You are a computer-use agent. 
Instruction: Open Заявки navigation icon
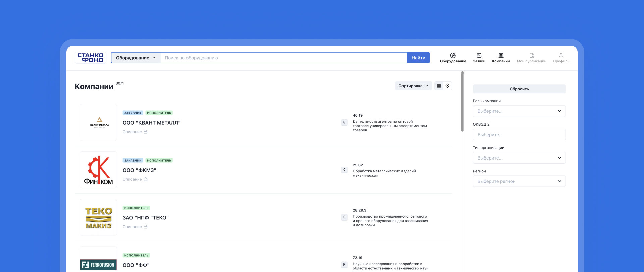(479, 58)
